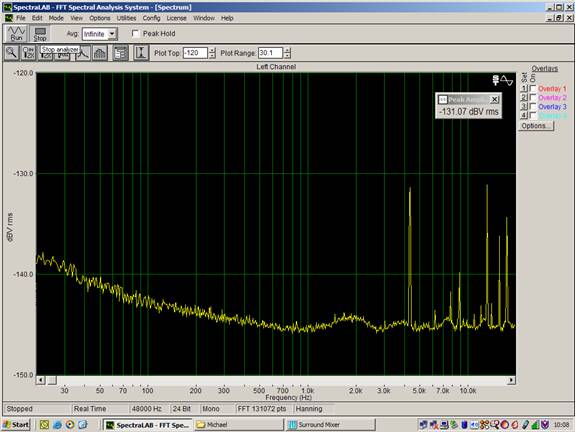This screenshot has height=432, width=575.
Task: Enable Overlay 4 checkbox
Action: 533,116
